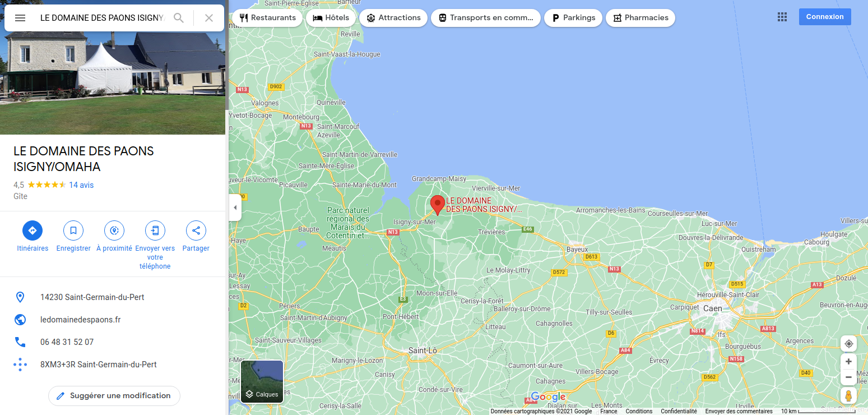The width and height of the screenshot is (868, 415).
Task: Zoom in with the plus button
Action: tap(848, 362)
